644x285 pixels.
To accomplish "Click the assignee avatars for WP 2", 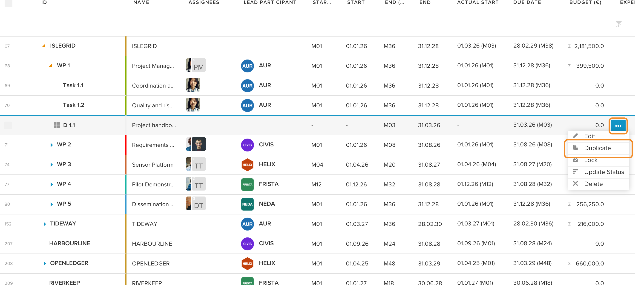I will point(196,144).
